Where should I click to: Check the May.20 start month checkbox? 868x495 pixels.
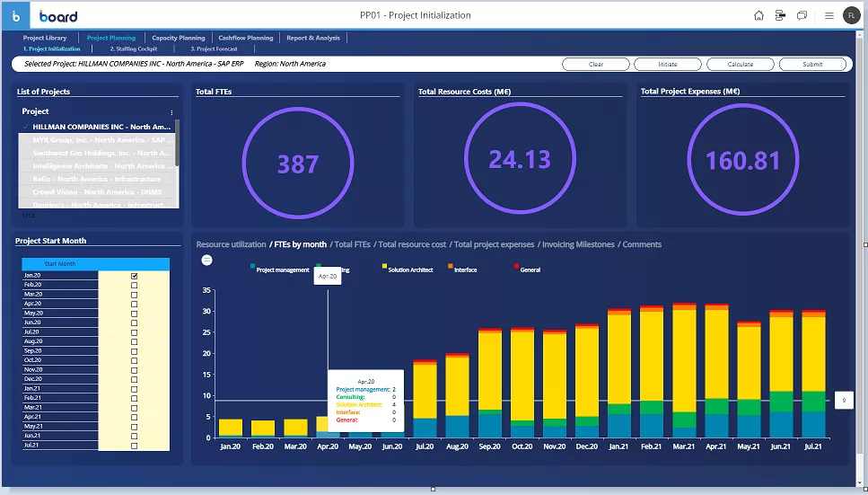(x=134, y=314)
